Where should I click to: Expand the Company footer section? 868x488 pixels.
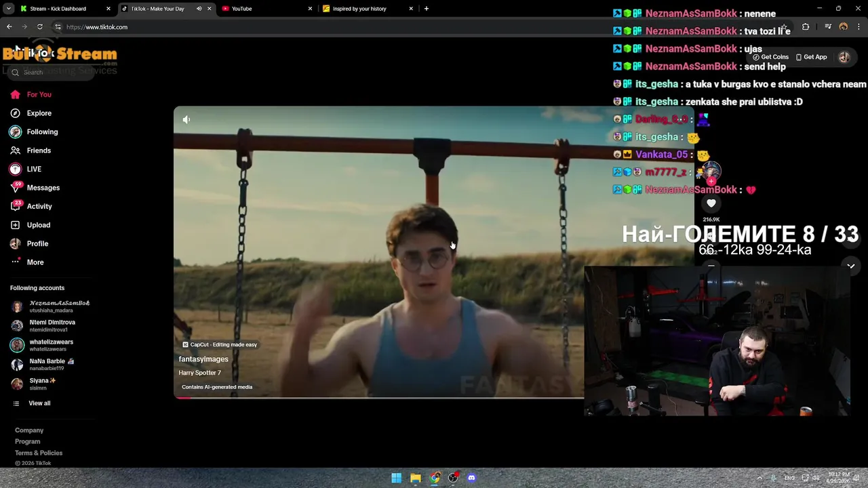(29, 430)
